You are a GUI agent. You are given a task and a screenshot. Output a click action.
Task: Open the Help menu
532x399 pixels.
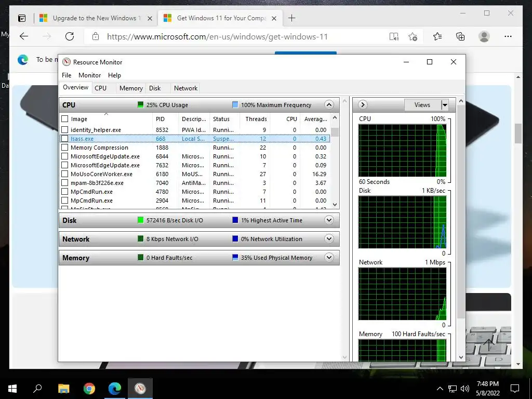(114, 75)
